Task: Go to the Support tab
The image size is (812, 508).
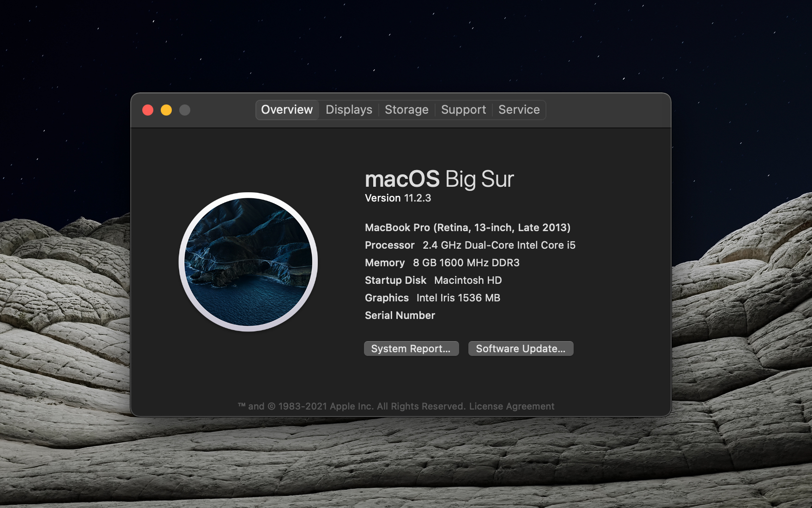Action: tap(463, 110)
